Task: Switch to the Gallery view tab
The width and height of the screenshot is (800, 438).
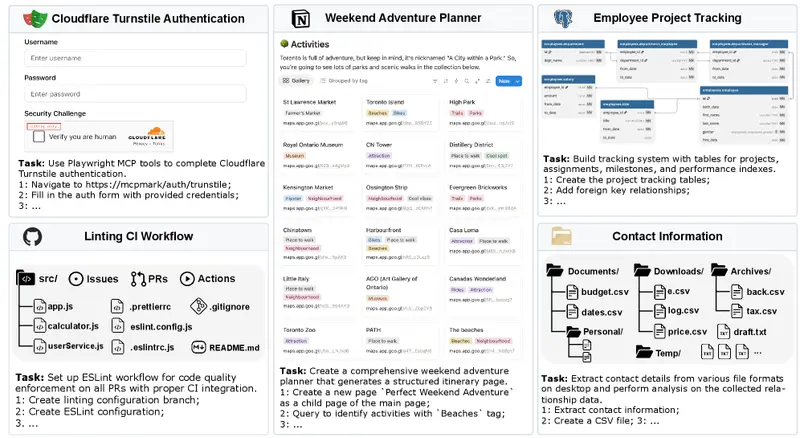Action: point(296,80)
